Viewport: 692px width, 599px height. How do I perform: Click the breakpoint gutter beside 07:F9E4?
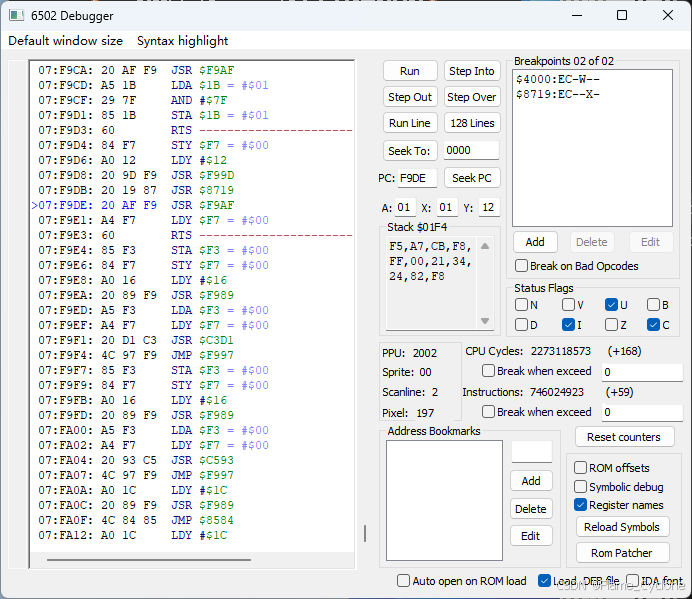pyautogui.click(x=19, y=250)
